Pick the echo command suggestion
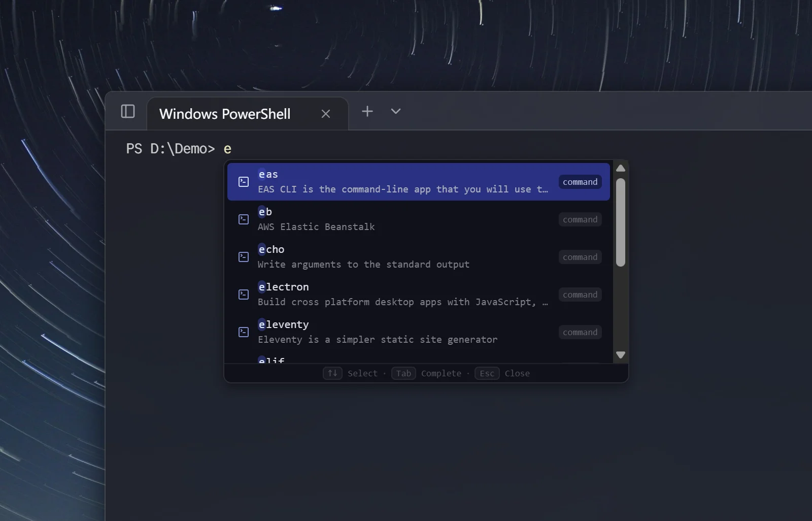The image size is (812, 521). click(x=401, y=257)
